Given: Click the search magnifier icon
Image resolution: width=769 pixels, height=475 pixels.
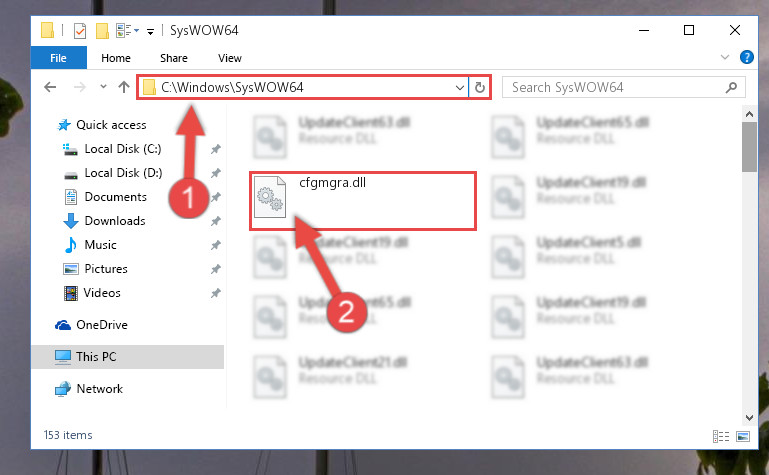Looking at the screenshot, I should [731, 87].
